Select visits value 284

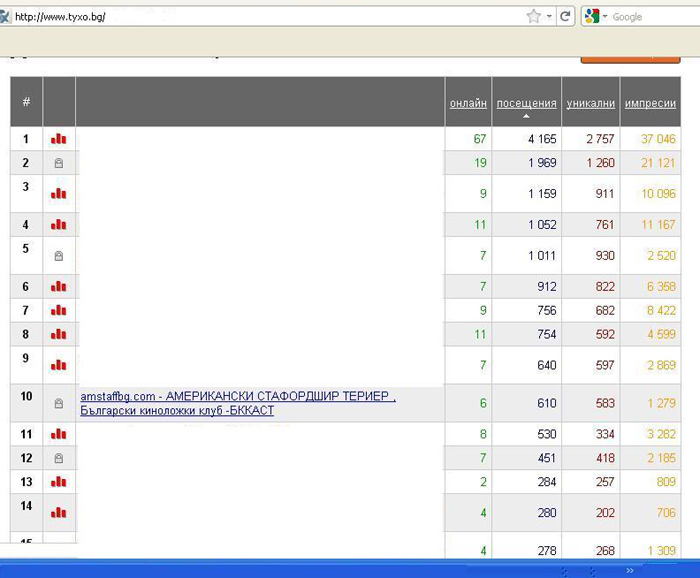point(547,482)
